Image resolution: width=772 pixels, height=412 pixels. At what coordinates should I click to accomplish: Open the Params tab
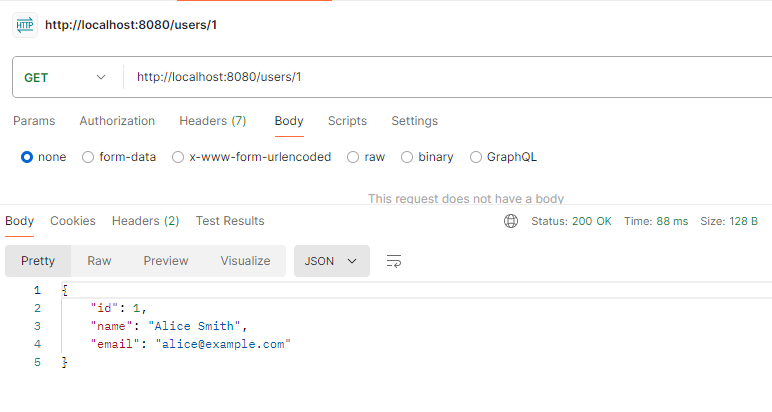[x=34, y=121]
